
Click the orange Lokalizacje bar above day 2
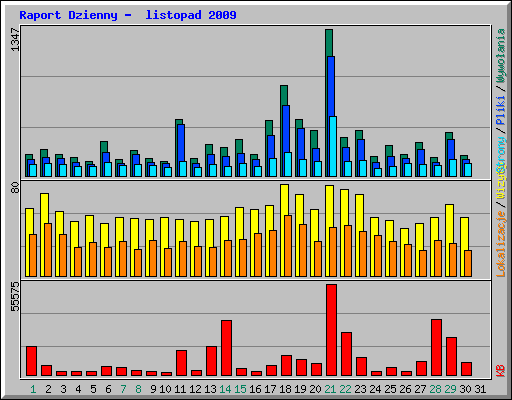click(48, 250)
